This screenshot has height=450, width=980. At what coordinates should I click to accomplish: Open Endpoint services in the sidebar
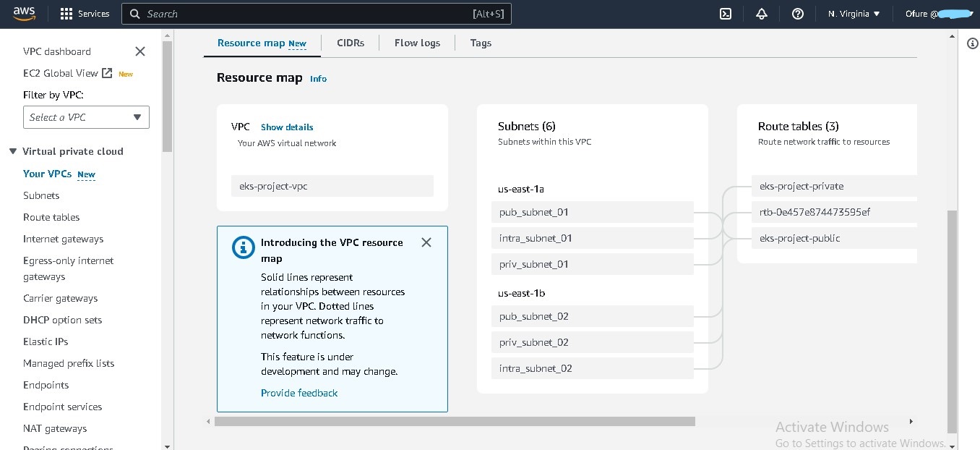pos(62,407)
